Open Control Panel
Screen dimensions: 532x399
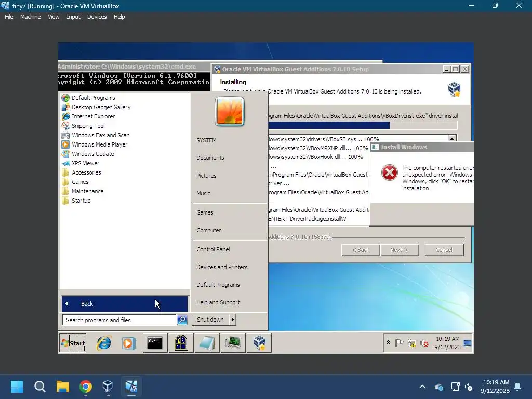pos(213,249)
